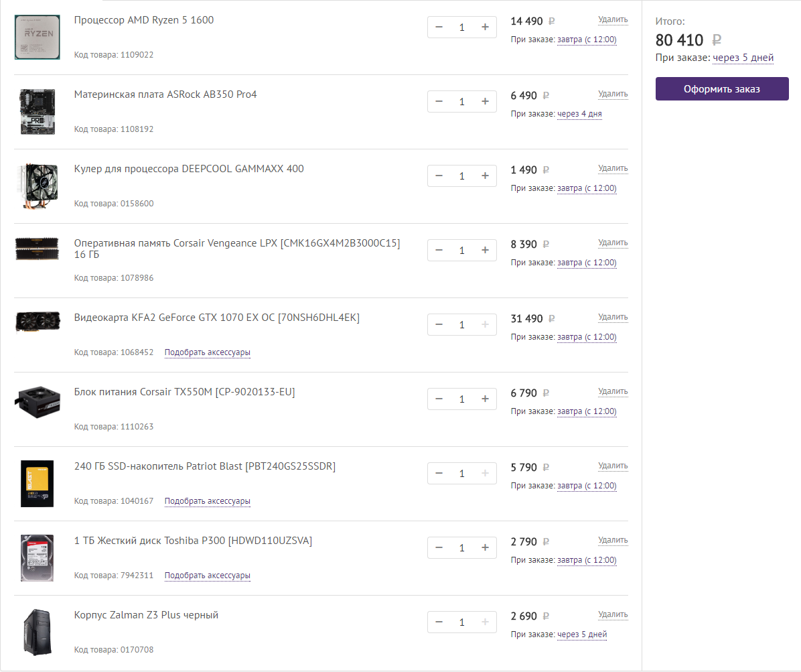Expand 'завтра (с 12:00)' for Corsair power supply
This screenshot has height=672, width=801.
(x=587, y=411)
